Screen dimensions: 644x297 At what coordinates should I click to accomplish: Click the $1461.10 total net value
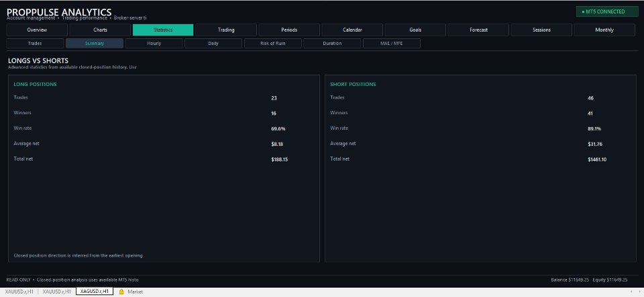click(x=597, y=160)
